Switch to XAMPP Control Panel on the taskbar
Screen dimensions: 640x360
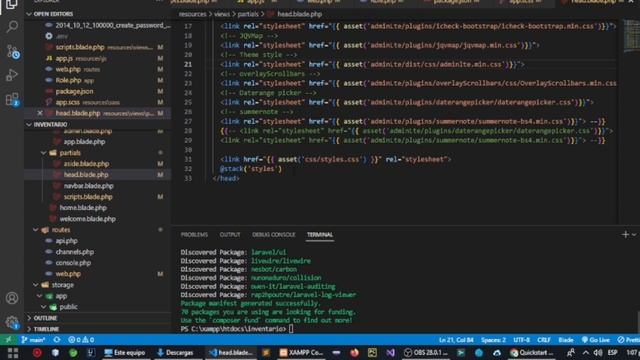pyautogui.click(x=301, y=353)
